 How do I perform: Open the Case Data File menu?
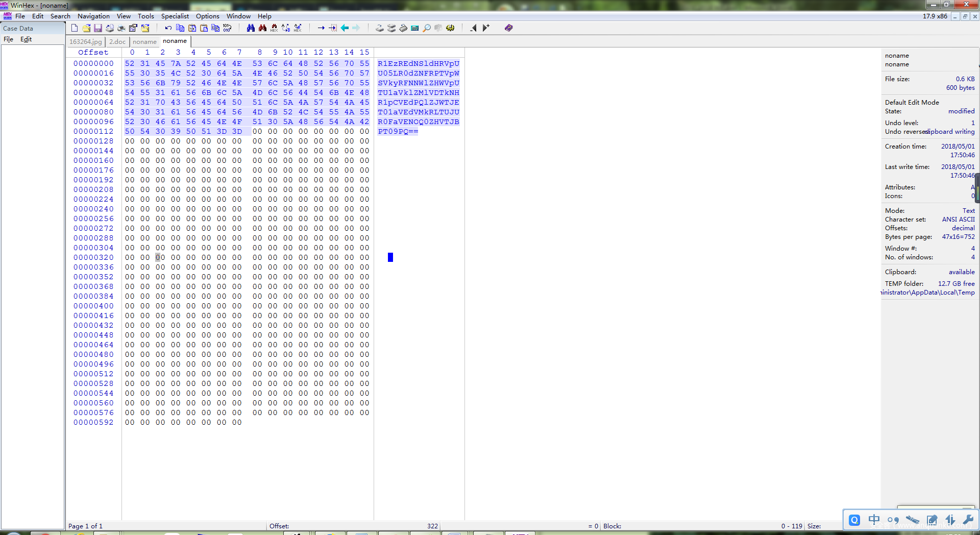(9, 39)
